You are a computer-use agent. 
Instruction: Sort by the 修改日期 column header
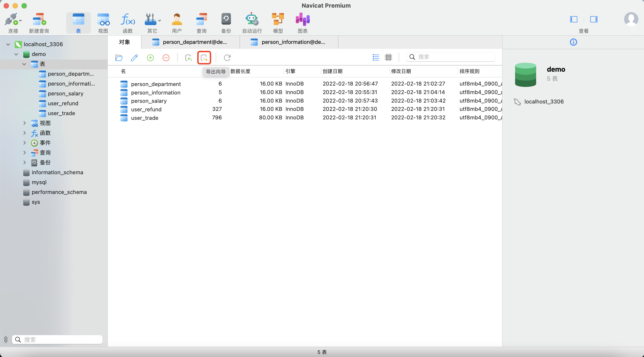coord(401,71)
